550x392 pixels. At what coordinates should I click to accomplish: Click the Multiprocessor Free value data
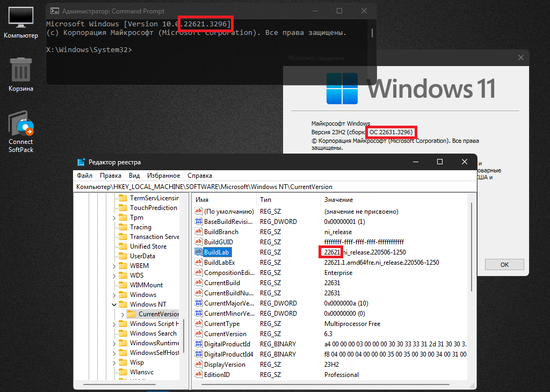pos(352,324)
